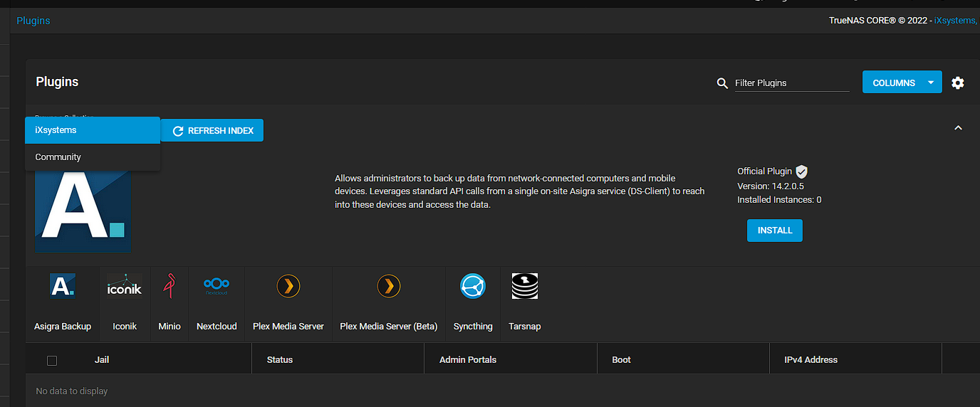Tick the select-all checkbox in Jail header
This screenshot has height=407, width=980.
click(x=52, y=360)
